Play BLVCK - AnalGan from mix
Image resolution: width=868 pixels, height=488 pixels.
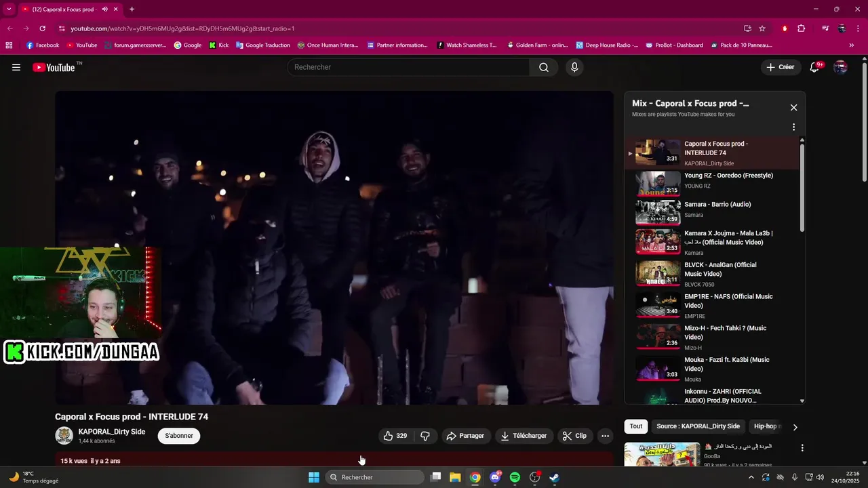[712, 274]
